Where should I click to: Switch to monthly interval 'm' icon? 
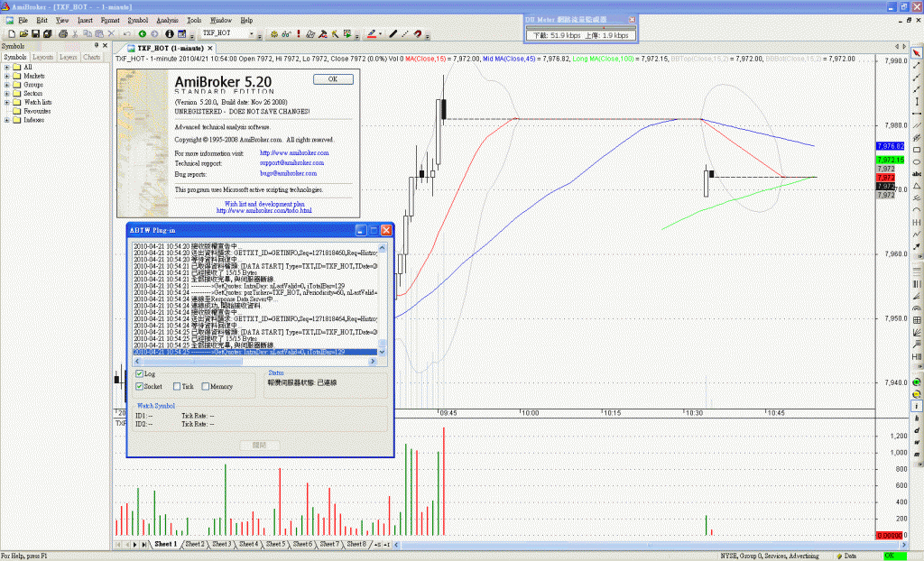pyautogui.click(x=917, y=455)
